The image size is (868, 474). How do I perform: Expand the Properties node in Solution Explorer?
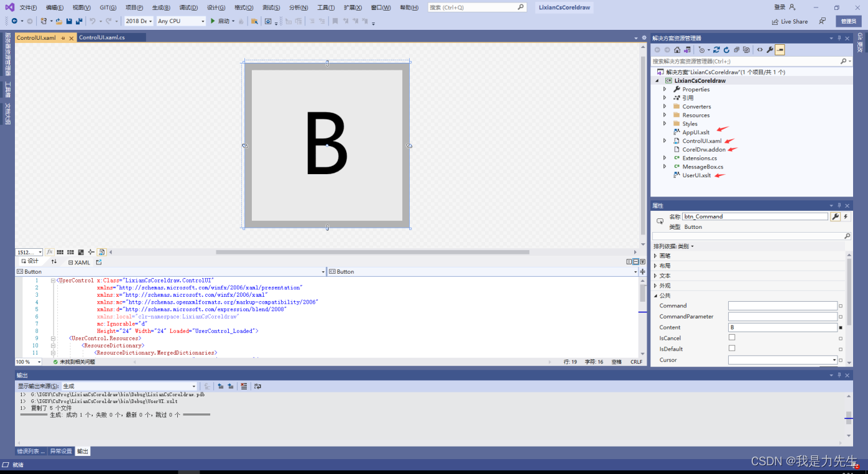tap(665, 89)
